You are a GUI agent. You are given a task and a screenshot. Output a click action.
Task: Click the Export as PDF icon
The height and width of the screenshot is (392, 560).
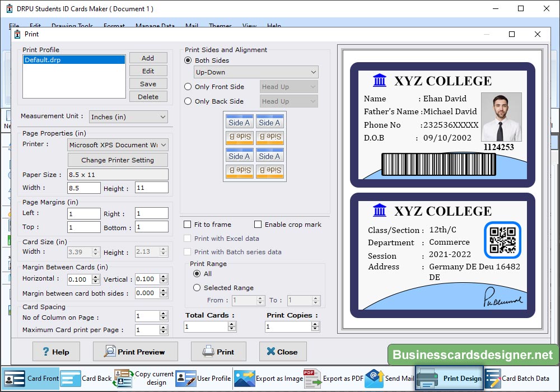pyautogui.click(x=312, y=379)
